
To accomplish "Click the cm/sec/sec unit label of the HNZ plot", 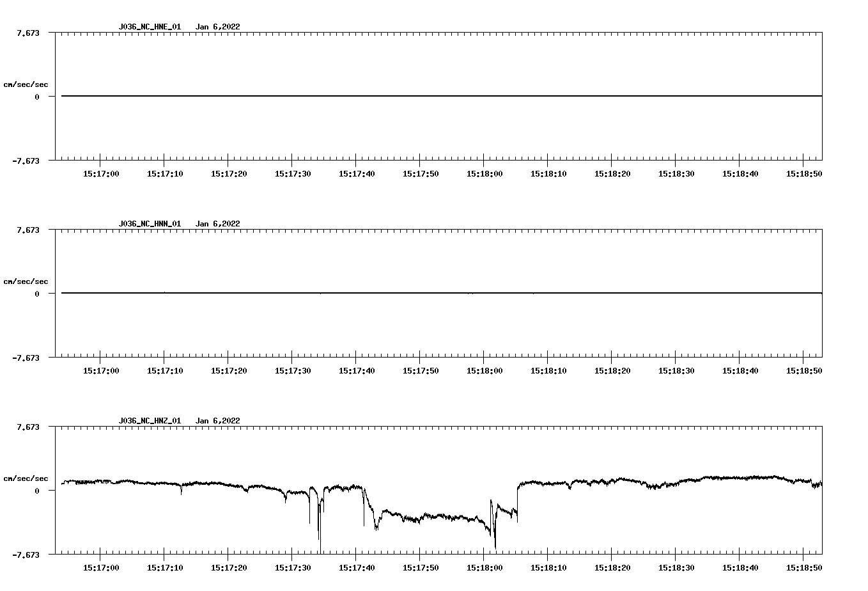I will pyautogui.click(x=26, y=478).
